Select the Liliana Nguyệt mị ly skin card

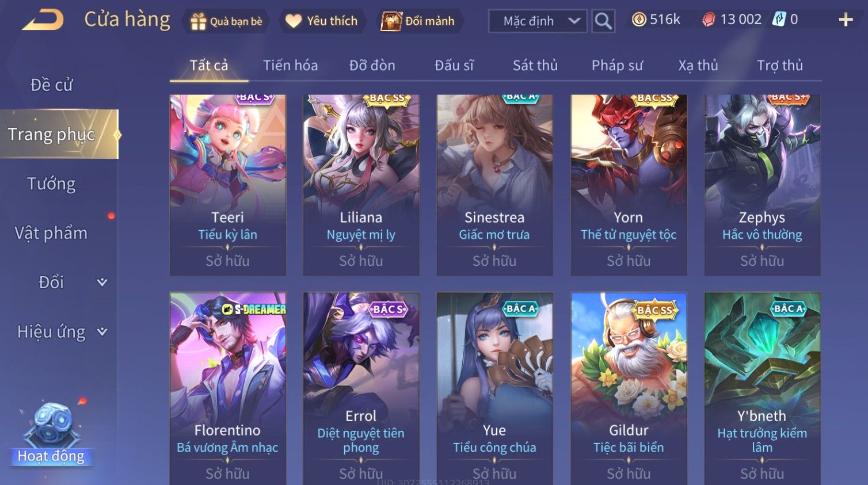pyautogui.click(x=361, y=185)
